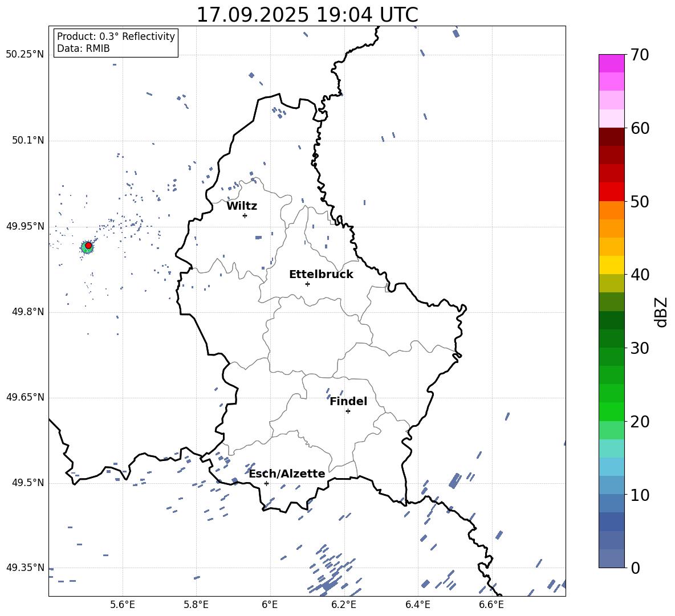675x616 pixels.
Task: Click the colorbar tick label 70
Action: pyautogui.click(x=639, y=55)
